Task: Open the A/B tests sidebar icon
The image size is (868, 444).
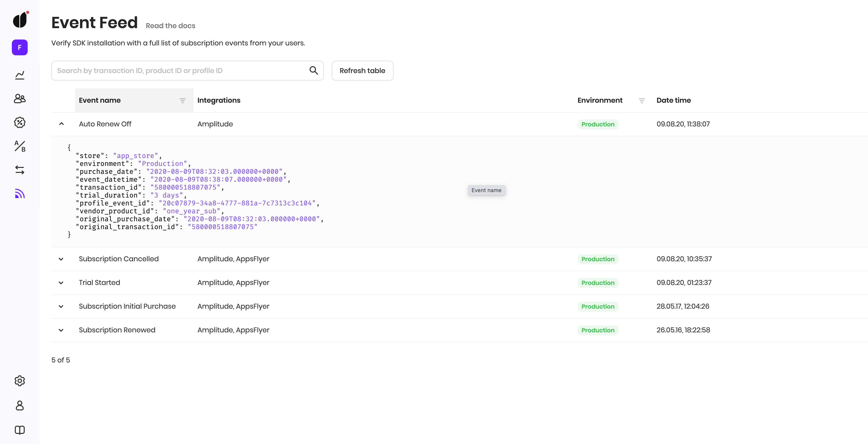Action: coord(20,146)
